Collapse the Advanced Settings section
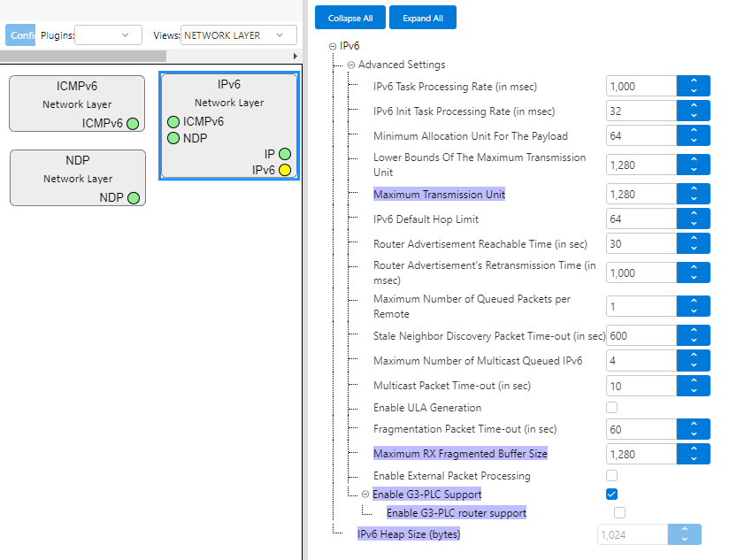This screenshot has width=737, height=560. tap(351, 65)
